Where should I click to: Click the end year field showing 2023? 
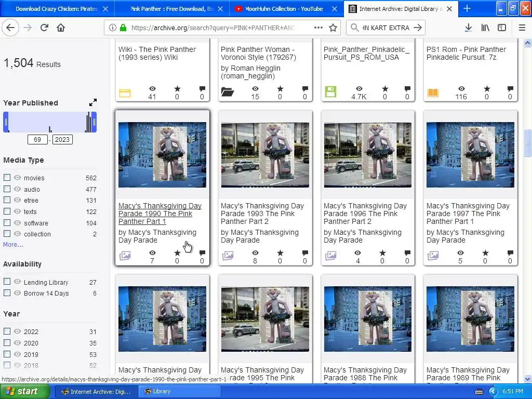click(62, 139)
